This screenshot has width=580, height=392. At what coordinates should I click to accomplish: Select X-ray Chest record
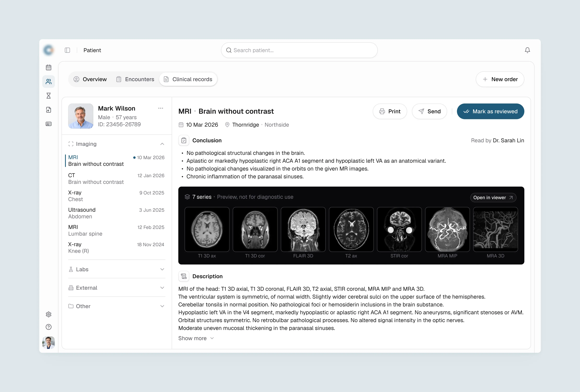[116, 196]
